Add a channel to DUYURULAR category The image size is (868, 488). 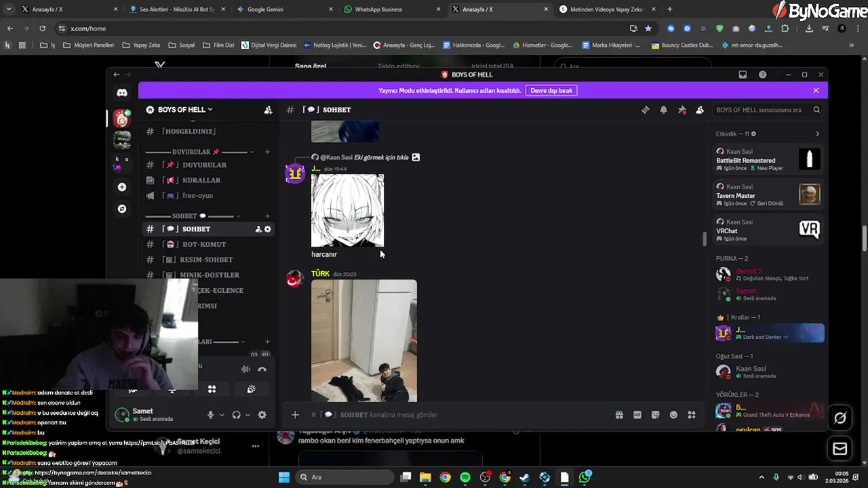coord(268,152)
